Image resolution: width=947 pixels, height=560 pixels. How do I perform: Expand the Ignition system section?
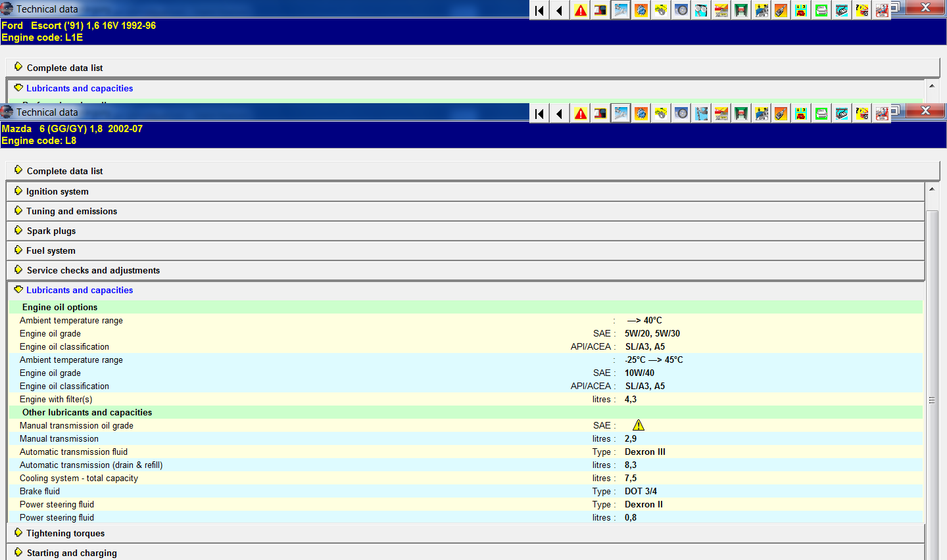pyautogui.click(x=57, y=191)
